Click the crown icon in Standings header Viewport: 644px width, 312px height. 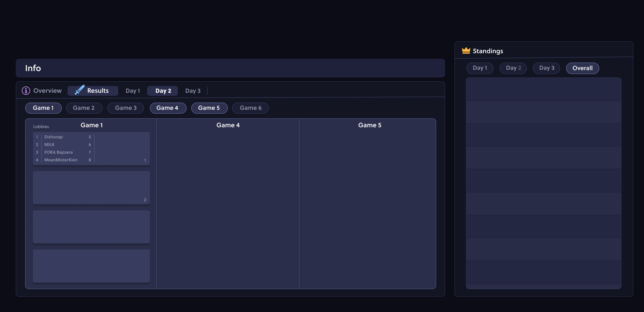tap(466, 51)
